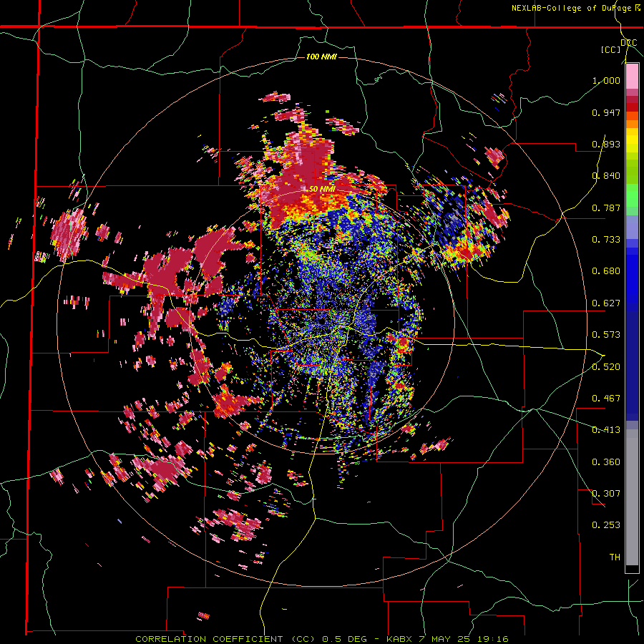Click the [CC] unit label
This screenshot has height=644, width=644.
coord(611,49)
